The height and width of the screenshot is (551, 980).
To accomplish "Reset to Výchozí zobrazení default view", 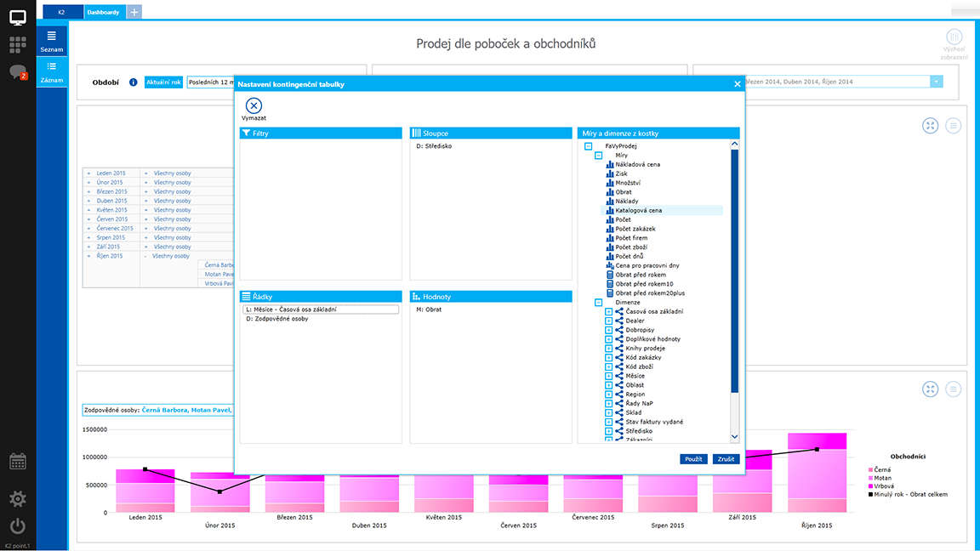I will (954, 43).
